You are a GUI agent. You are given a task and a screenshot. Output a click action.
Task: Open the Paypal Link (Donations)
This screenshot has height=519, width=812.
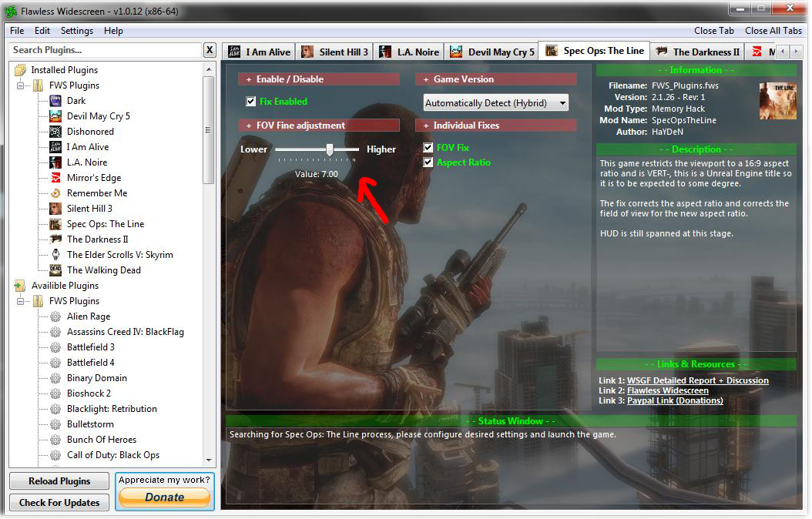[675, 400]
